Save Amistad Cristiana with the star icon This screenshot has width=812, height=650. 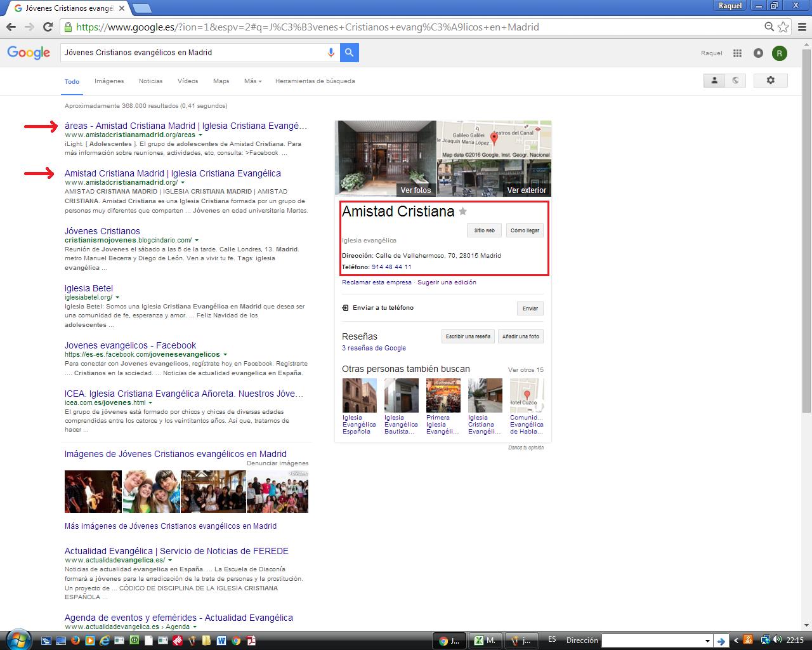click(463, 211)
